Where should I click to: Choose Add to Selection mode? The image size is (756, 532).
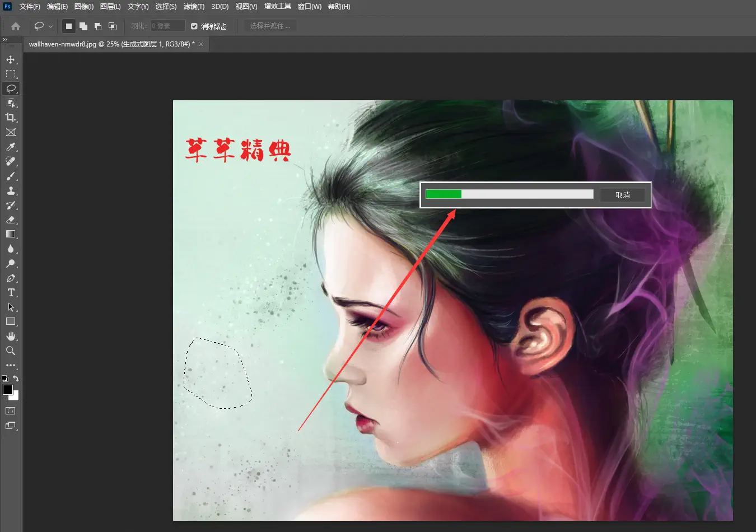[83, 26]
